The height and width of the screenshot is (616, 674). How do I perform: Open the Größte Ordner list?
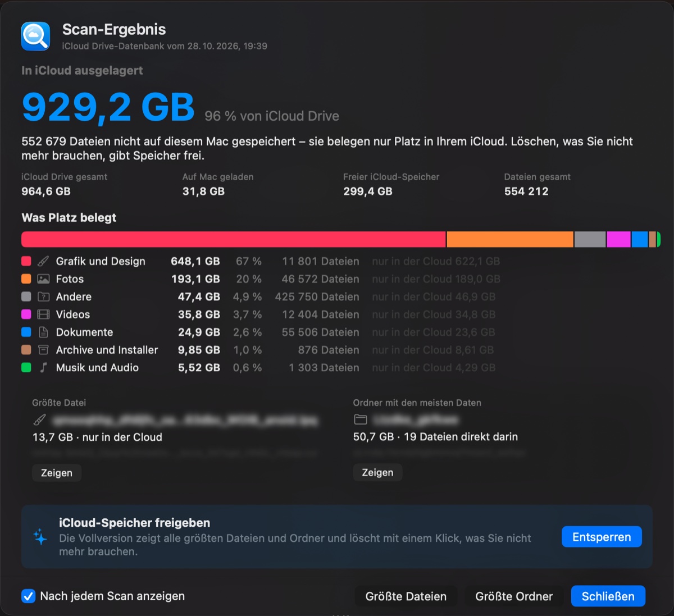coord(514,596)
